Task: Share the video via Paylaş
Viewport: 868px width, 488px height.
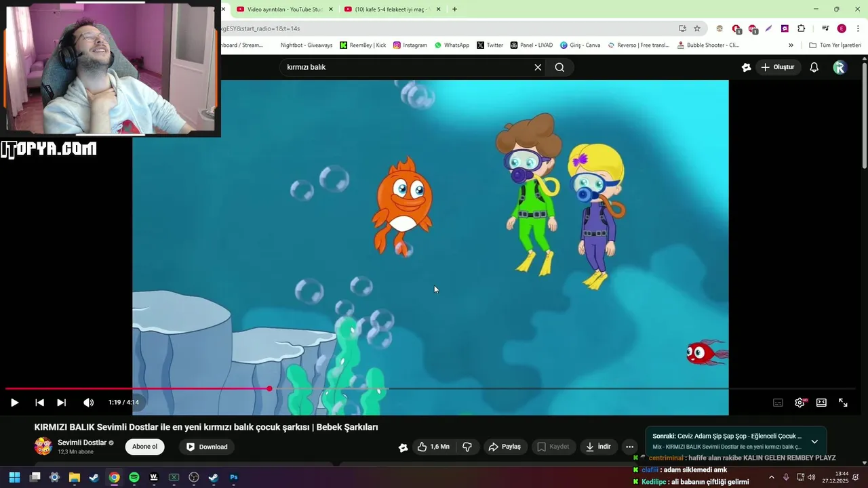Action: point(505,447)
